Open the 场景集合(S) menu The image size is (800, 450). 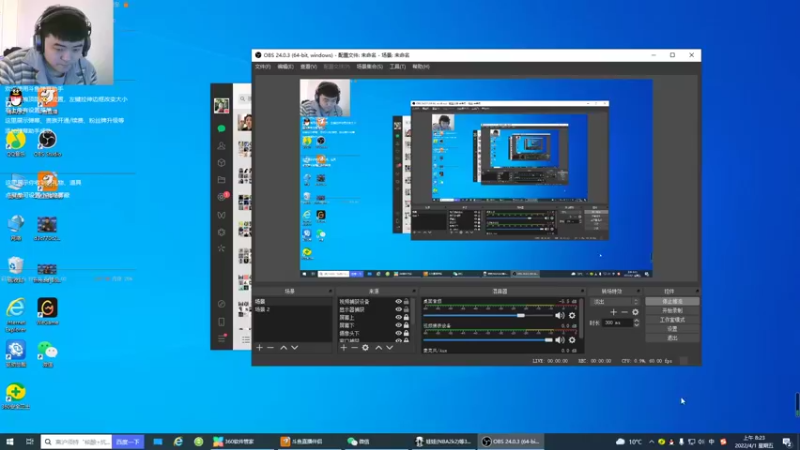click(369, 67)
